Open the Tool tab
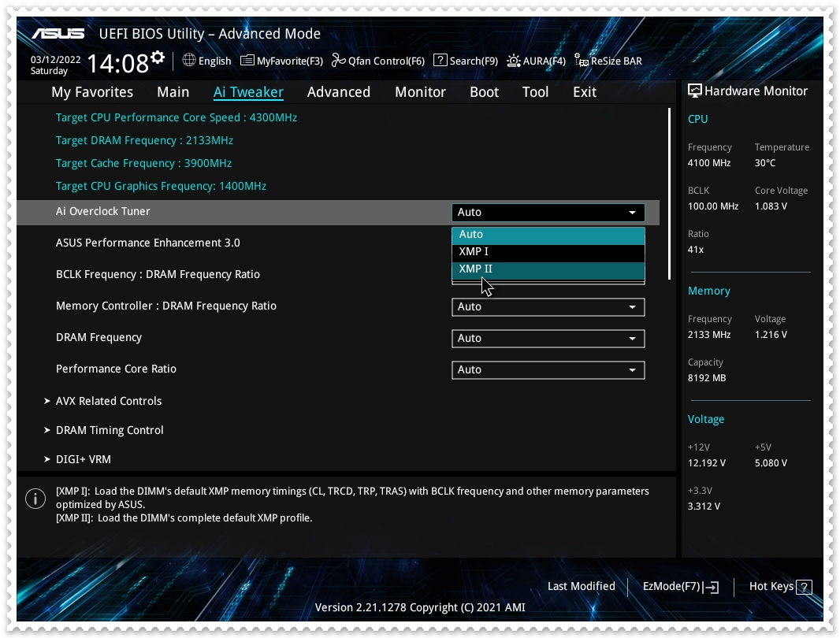This screenshot has width=840, height=638. pos(535,92)
